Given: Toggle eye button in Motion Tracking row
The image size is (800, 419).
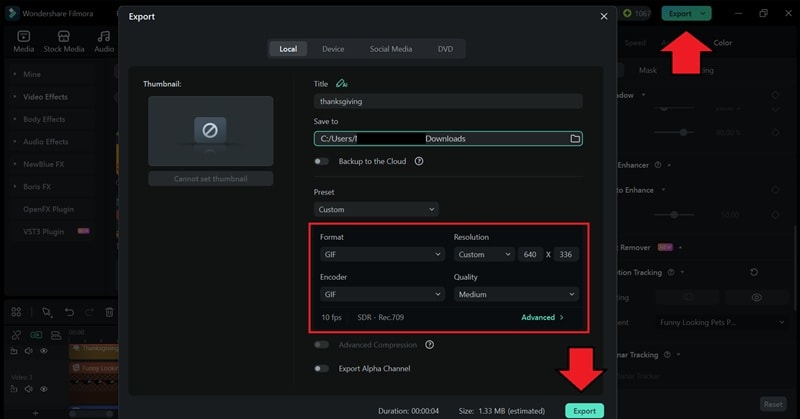Looking at the screenshot, I should coord(756,297).
